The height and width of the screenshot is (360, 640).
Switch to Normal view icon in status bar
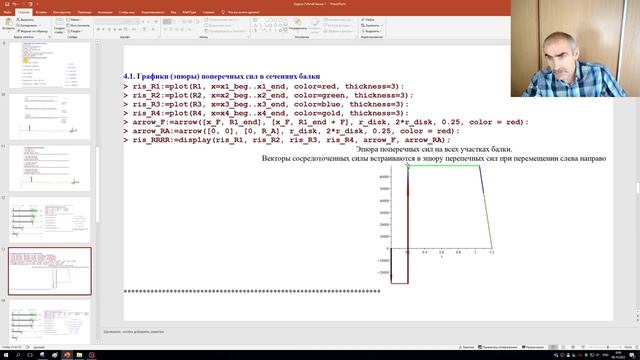(553, 347)
